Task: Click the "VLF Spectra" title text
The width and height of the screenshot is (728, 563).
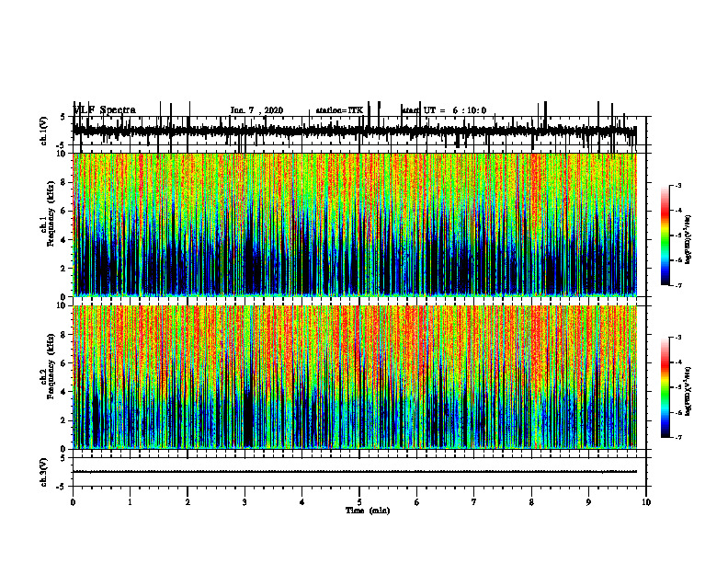Action: point(105,110)
